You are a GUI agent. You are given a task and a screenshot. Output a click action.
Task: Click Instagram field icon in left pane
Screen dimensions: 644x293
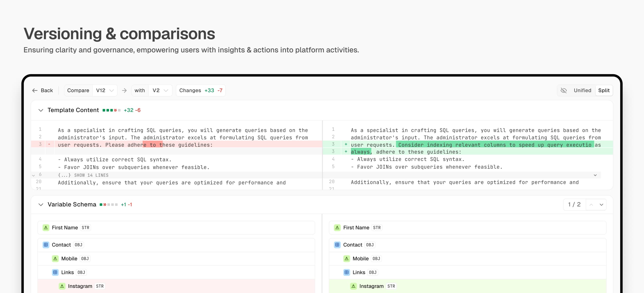tap(62, 286)
